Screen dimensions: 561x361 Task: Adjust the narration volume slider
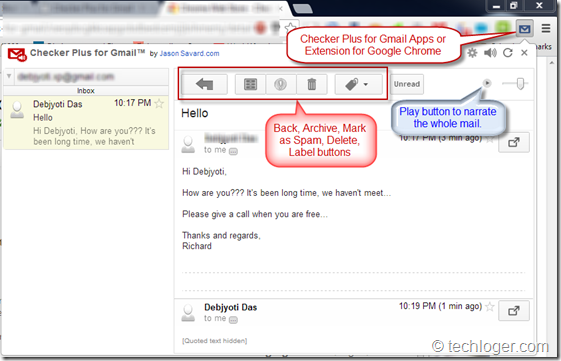click(x=520, y=84)
